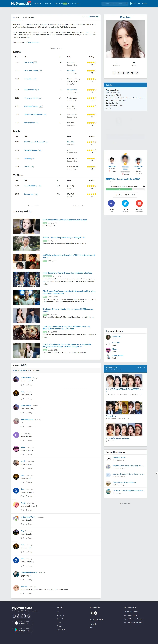Open Three Bold Siblings drama link
Viewport: 158px width, 644px height.
(x=31, y=70)
